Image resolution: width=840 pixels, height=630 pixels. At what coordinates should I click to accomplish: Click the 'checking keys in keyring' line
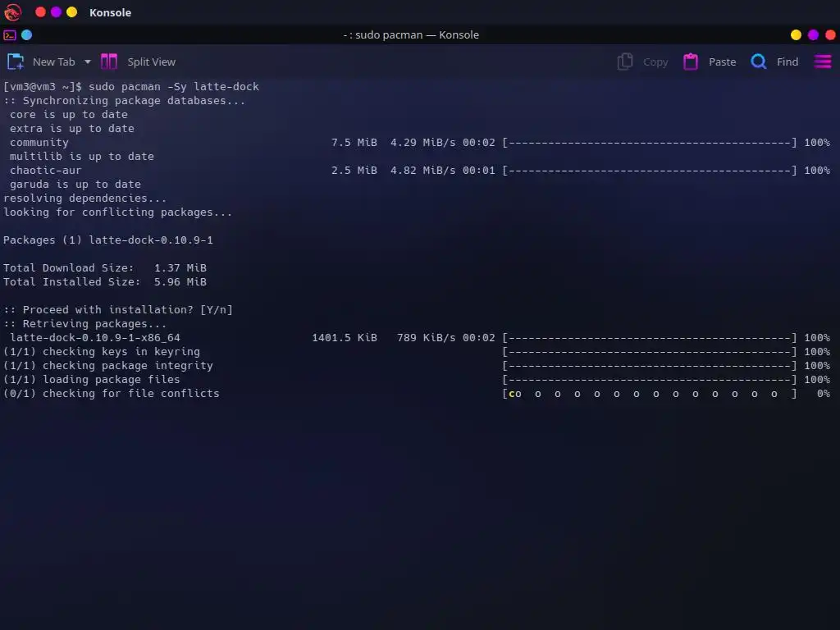click(101, 351)
